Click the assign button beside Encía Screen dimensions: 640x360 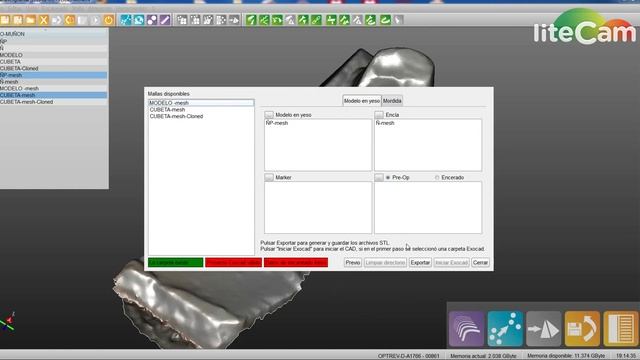tap(379, 115)
